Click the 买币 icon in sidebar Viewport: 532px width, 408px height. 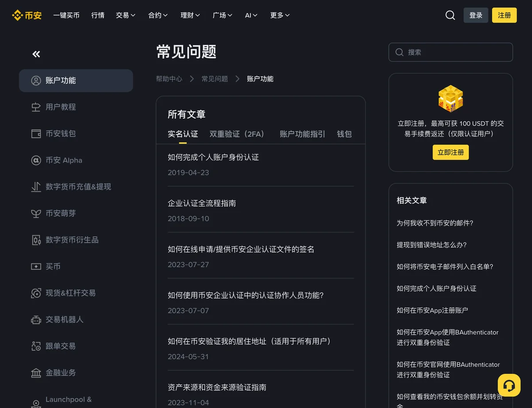[36, 267]
